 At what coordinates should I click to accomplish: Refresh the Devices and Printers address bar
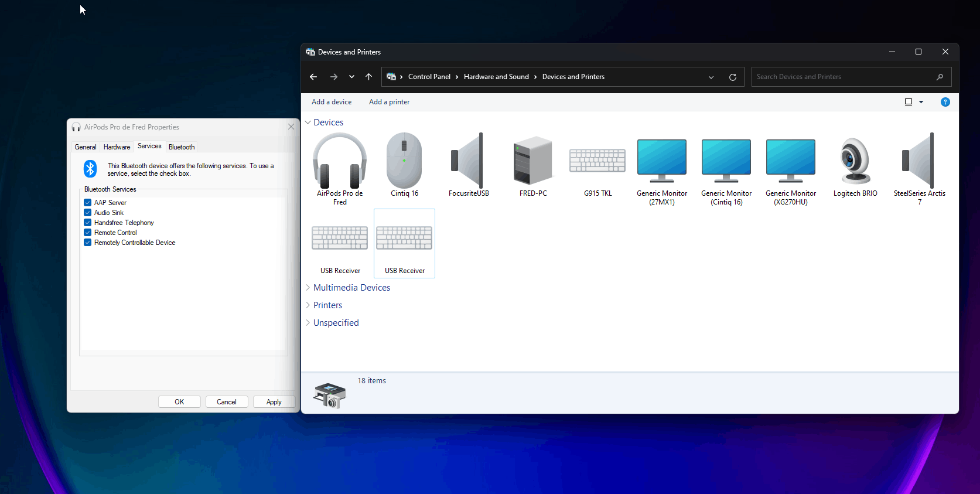pos(732,77)
